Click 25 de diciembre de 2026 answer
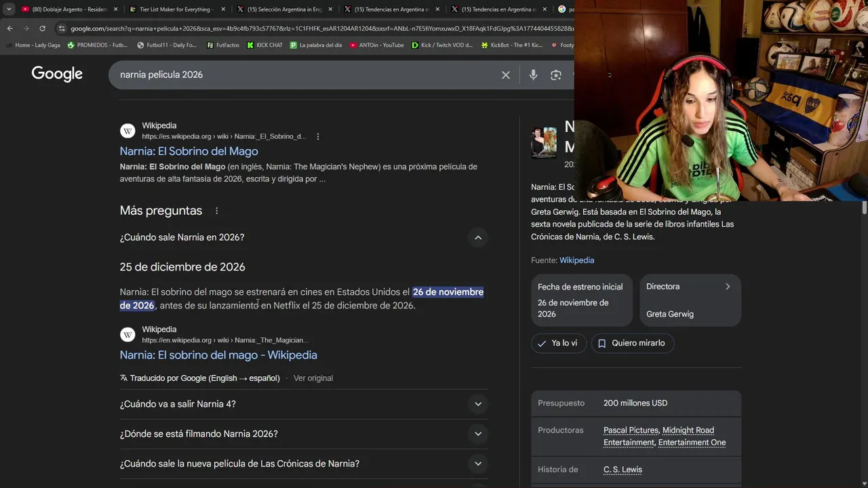This screenshot has width=868, height=488. click(182, 267)
